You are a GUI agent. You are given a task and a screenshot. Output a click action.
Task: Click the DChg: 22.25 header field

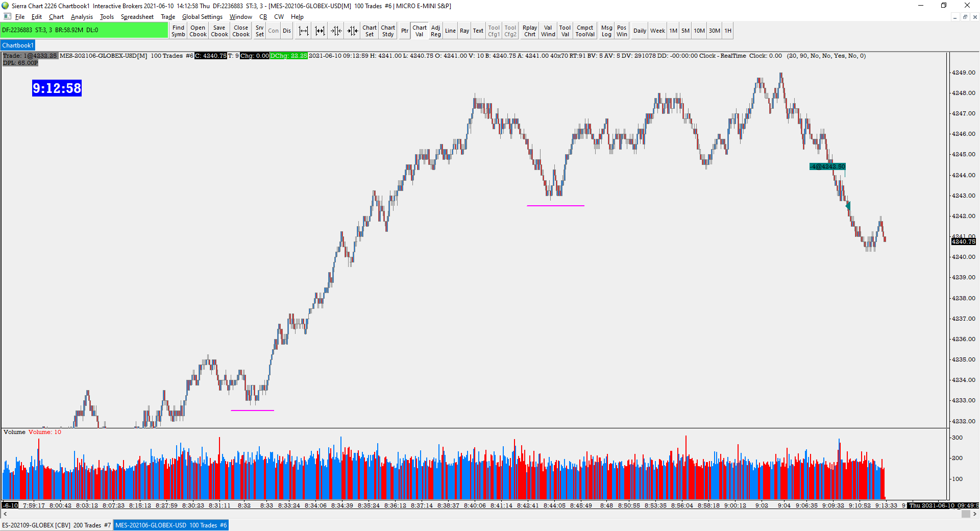click(x=289, y=56)
